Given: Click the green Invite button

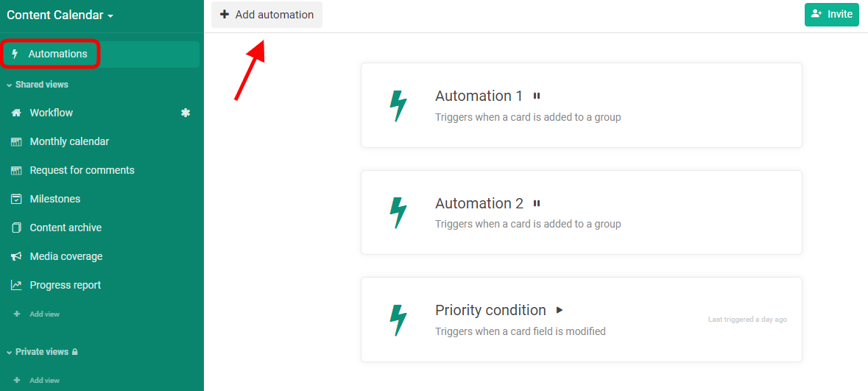Looking at the screenshot, I should tap(831, 15).
